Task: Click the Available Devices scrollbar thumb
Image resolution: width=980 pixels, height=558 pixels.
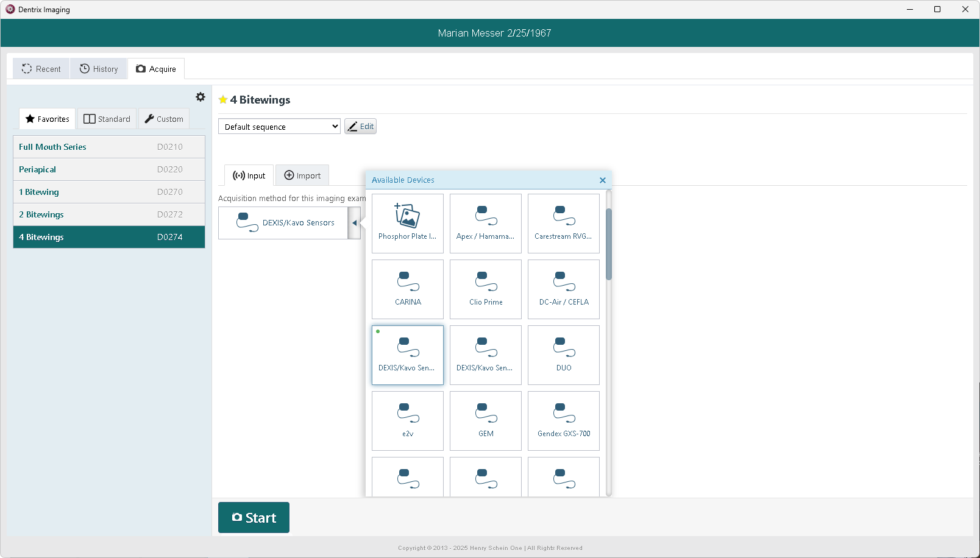Action: click(x=608, y=244)
